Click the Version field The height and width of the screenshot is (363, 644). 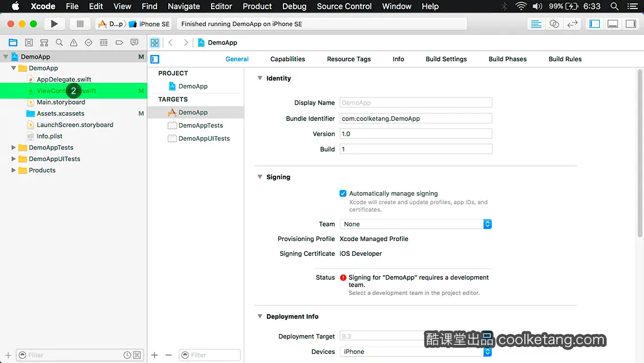point(416,134)
